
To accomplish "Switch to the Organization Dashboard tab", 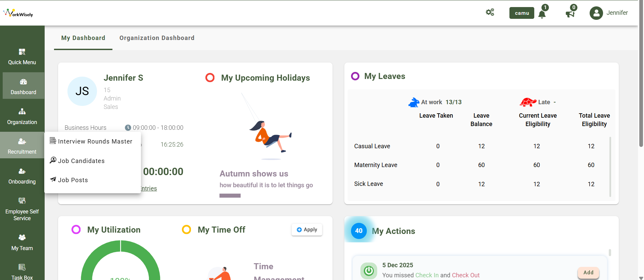I will click(157, 38).
